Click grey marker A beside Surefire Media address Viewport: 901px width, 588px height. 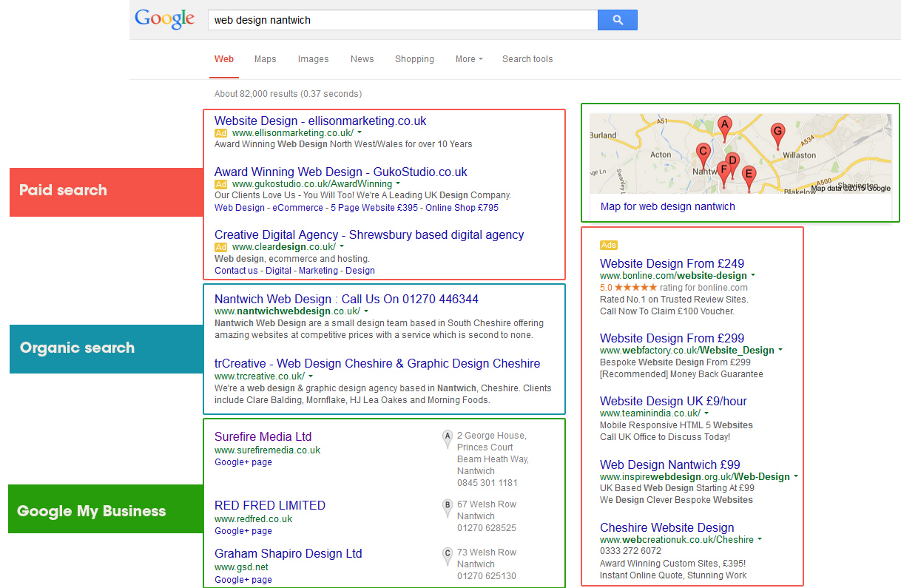click(x=447, y=439)
